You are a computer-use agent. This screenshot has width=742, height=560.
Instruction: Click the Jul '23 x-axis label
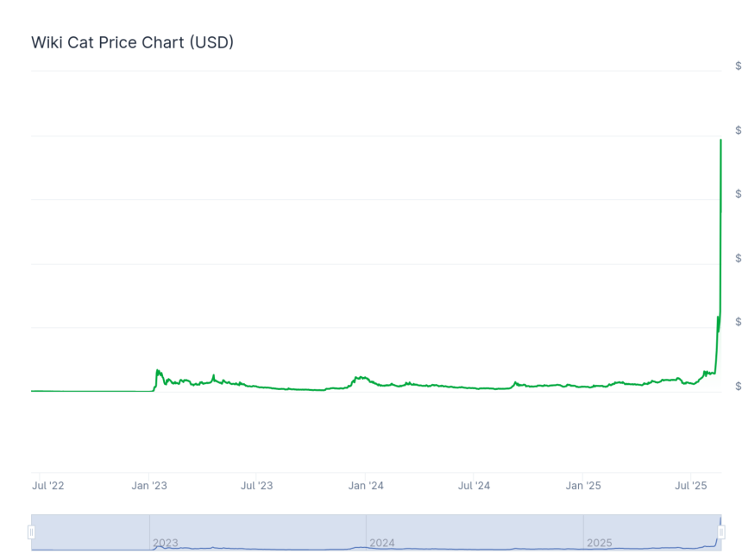[x=256, y=486]
